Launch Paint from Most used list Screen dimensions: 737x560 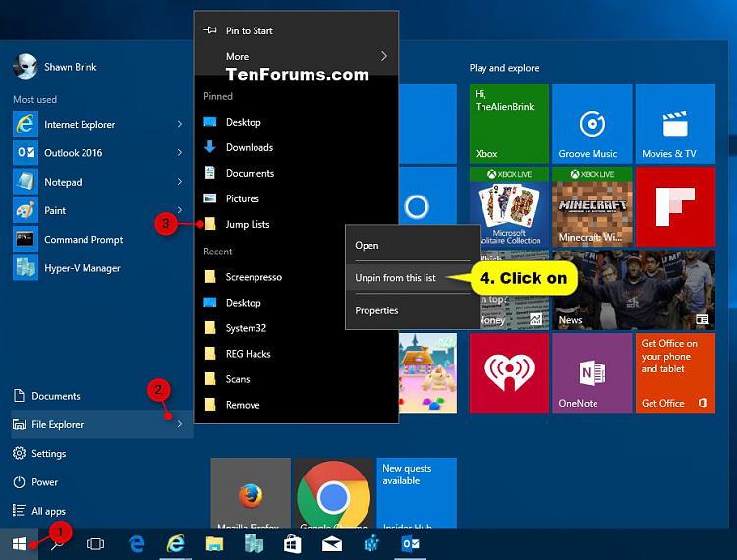coord(98,210)
